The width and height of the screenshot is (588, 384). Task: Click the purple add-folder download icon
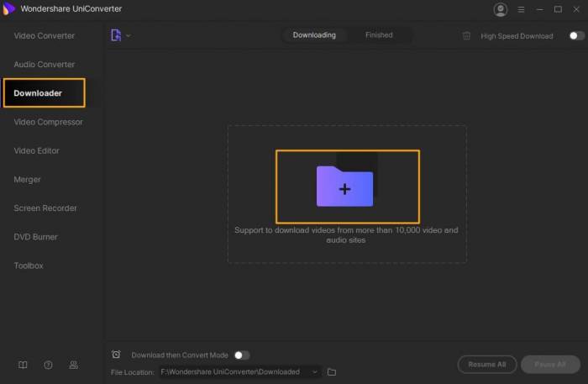point(344,187)
